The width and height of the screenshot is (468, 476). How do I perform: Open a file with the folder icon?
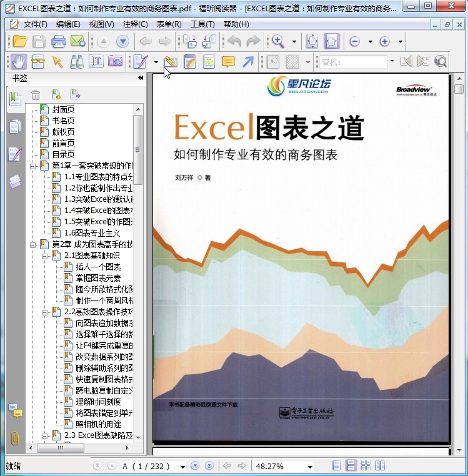(x=20, y=41)
